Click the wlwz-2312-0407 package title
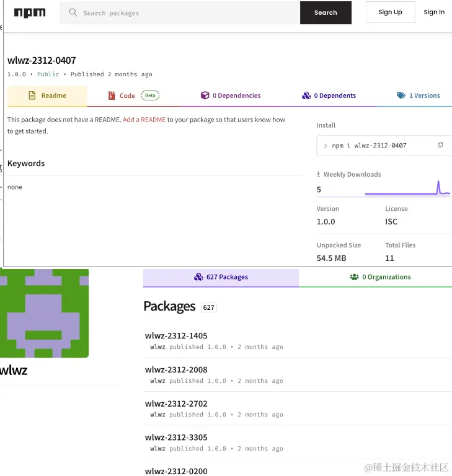Image resolution: width=452 pixels, height=476 pixels. tap(42, 60)
